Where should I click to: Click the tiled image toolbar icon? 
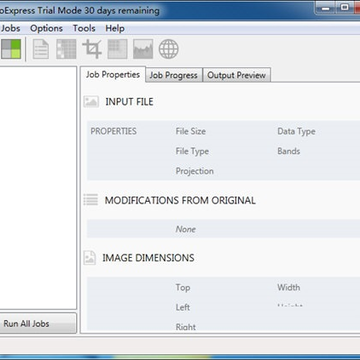[x=117, y=49]
